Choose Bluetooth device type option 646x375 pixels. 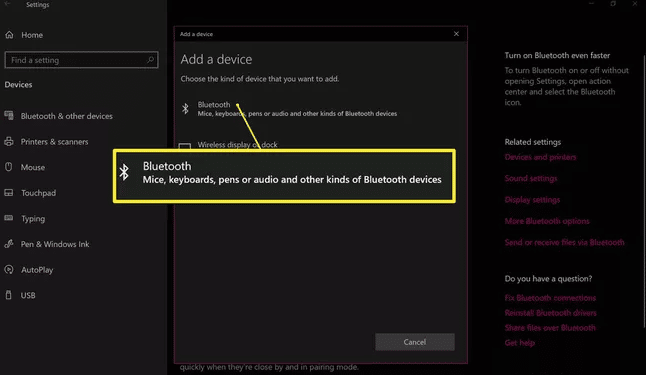[x=288, y=109]
